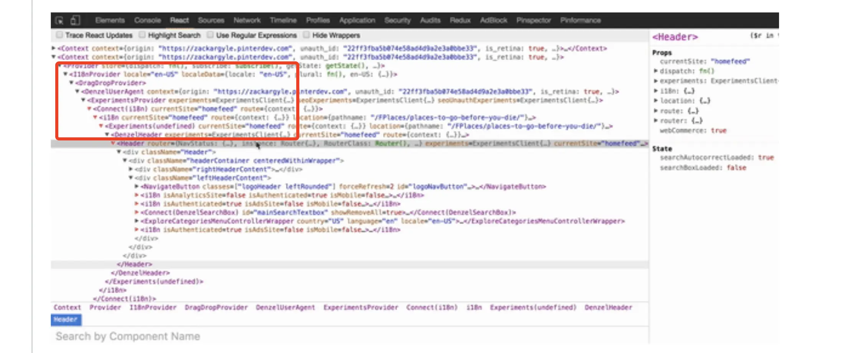Expand the first collapsed Context node
This screenshot has height=353, width=868.
coord(54,48)
